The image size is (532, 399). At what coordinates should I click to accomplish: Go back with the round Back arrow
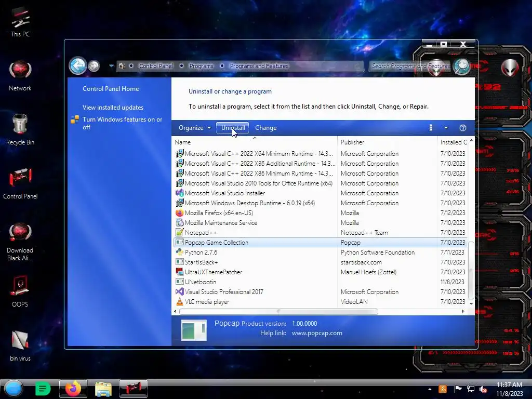(78, 65)
